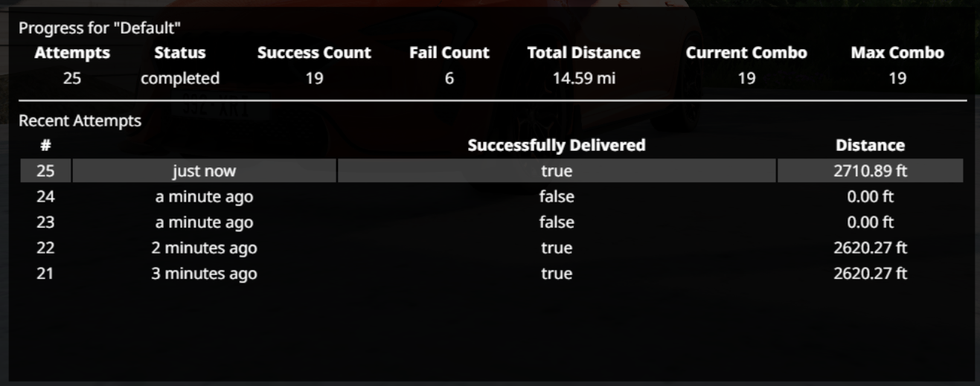Image resolution: width=980 pixels, height=386 pixels.
Task: Click the 'completed' status value
Action: pos(180,78)
